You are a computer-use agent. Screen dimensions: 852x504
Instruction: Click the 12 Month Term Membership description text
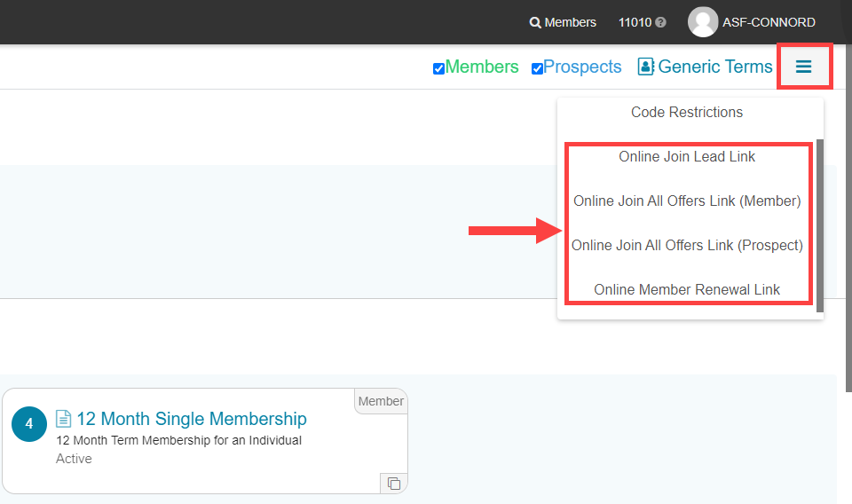point(178,440)
